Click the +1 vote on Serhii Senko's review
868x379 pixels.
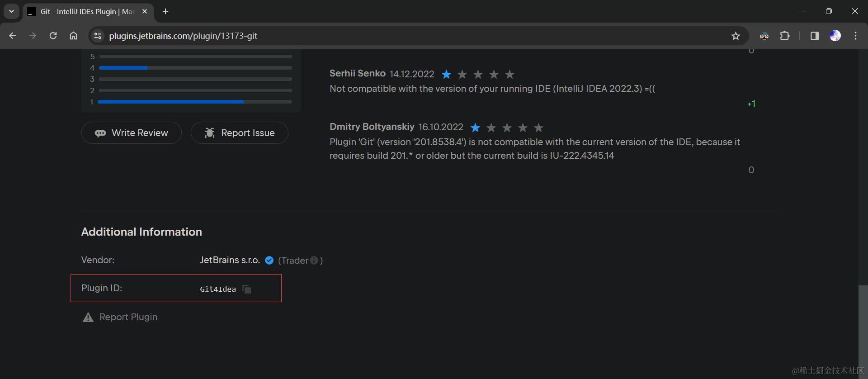click(751, 104)
